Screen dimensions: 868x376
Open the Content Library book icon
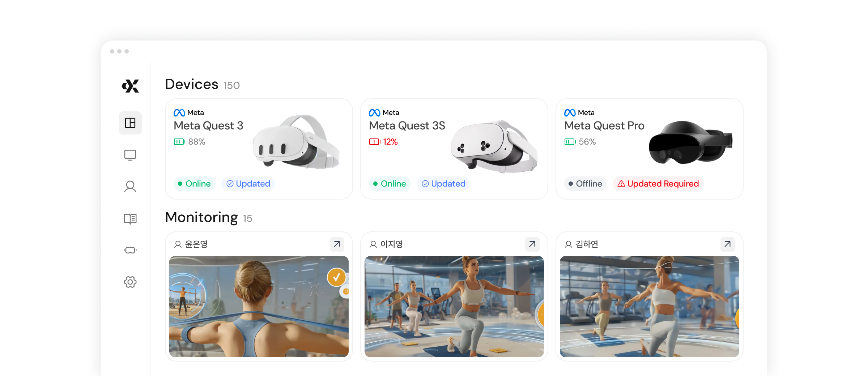(x=130, y=218)
